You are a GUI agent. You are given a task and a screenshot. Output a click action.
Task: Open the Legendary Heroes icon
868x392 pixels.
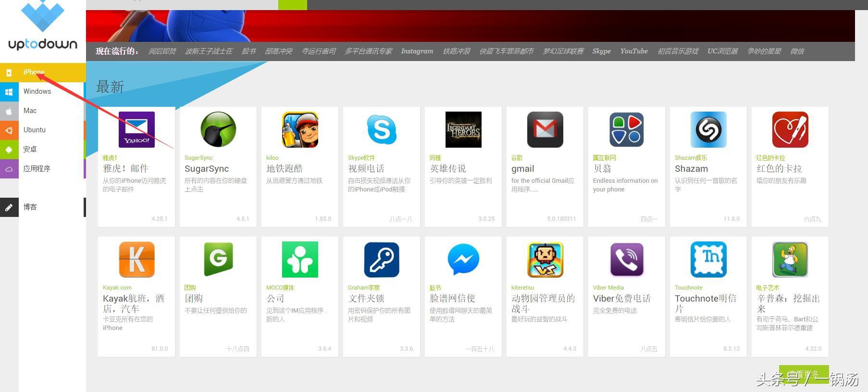click(463, 129)
